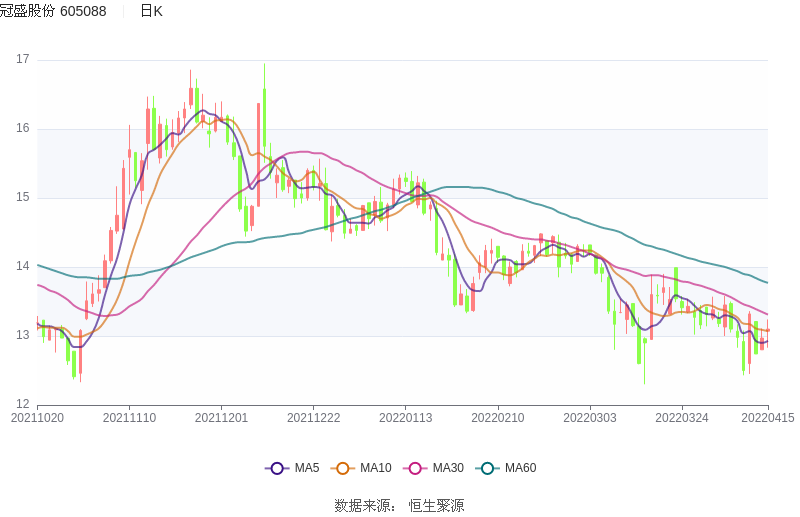This screenshot has height=517, width=800.
Task: Click the 20220324 date axis label
Action: pos(681,418)
